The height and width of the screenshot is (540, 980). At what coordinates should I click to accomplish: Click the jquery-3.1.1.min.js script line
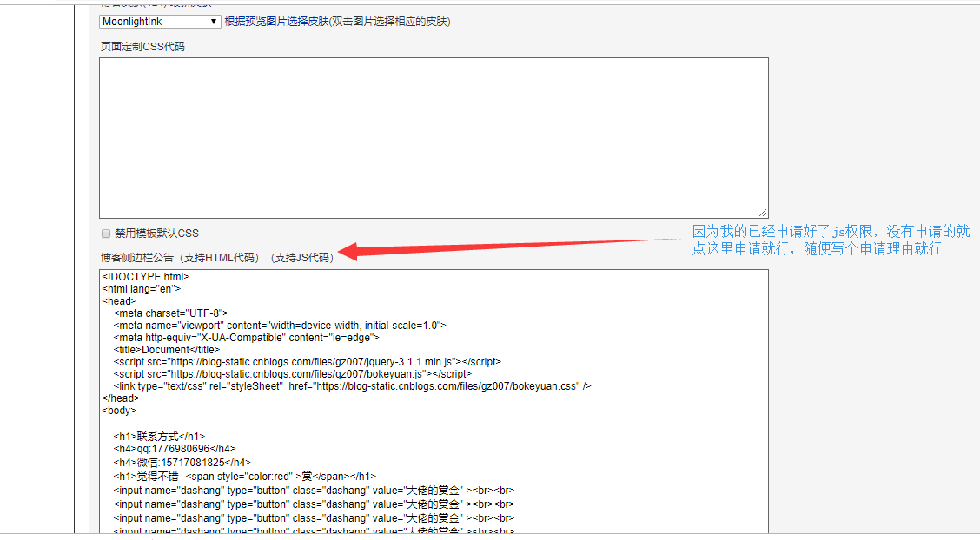coord(307,361)
